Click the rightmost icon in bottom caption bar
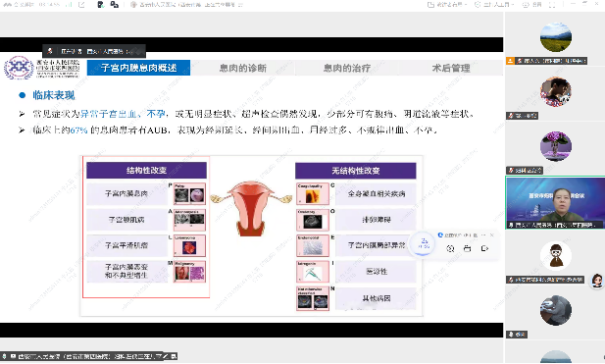This screenshot has height=364, width=605. coord(173,356)
